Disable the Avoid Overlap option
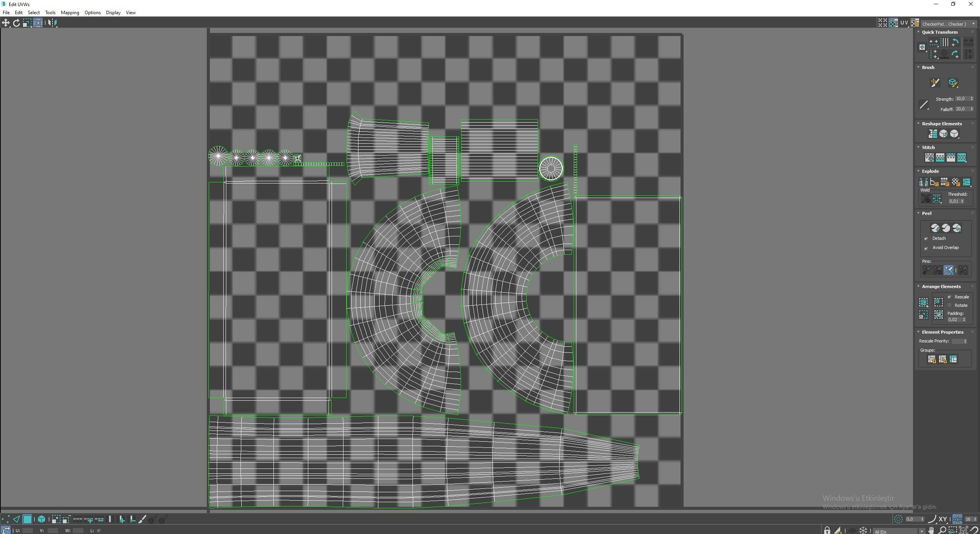 coord(926,248)
